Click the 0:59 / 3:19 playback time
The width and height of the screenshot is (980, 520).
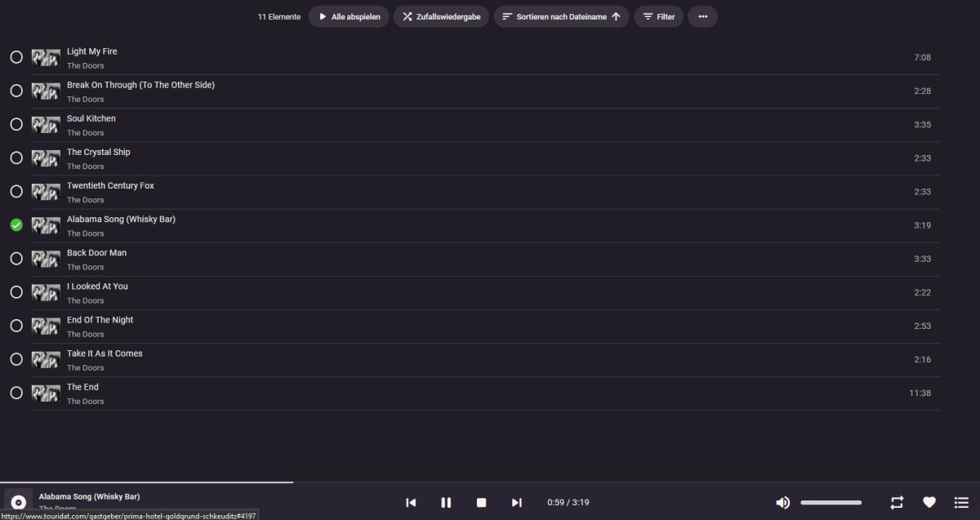click(568, 503)
